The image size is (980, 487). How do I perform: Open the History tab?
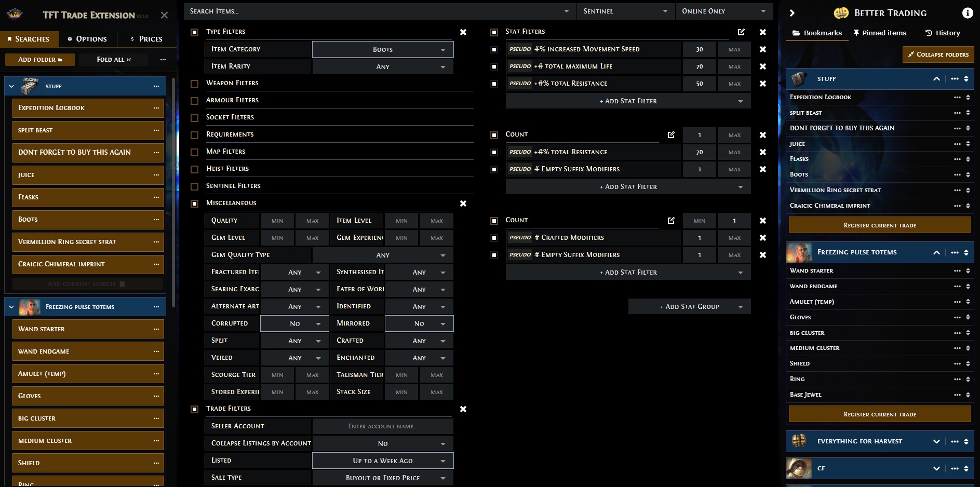[943, 33]
